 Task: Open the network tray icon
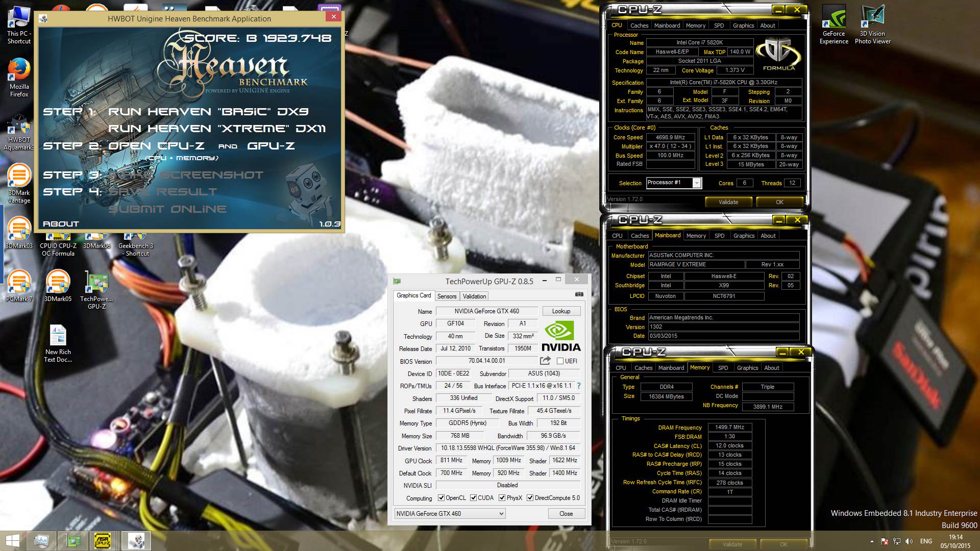(896, 541)
